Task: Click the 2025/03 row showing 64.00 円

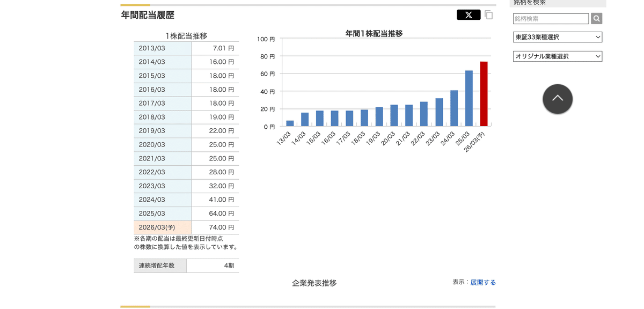Action: click(x=186, y=214)
